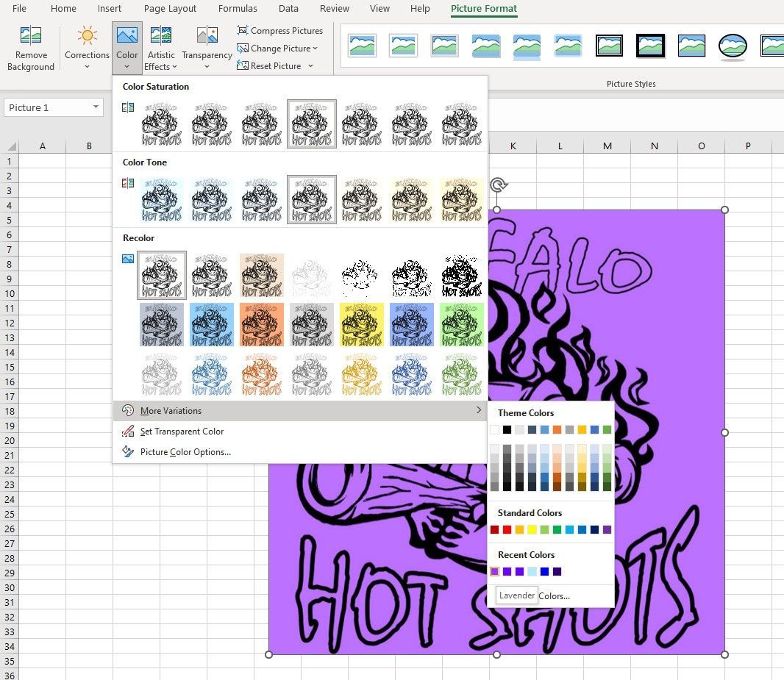Viewport: 784px width, 680px height.
Task: Pick the last dark purple recent color
Action: [557, 572]
